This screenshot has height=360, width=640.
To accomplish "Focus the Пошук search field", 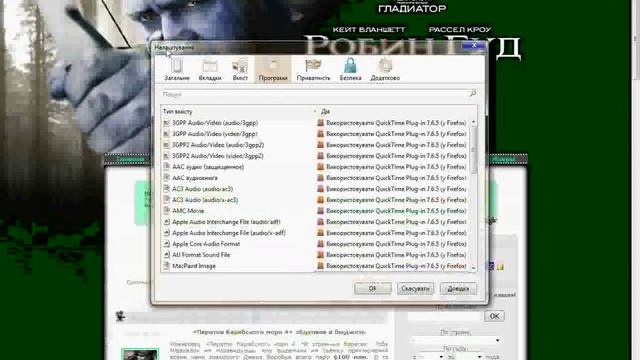I will click(319, 94).
